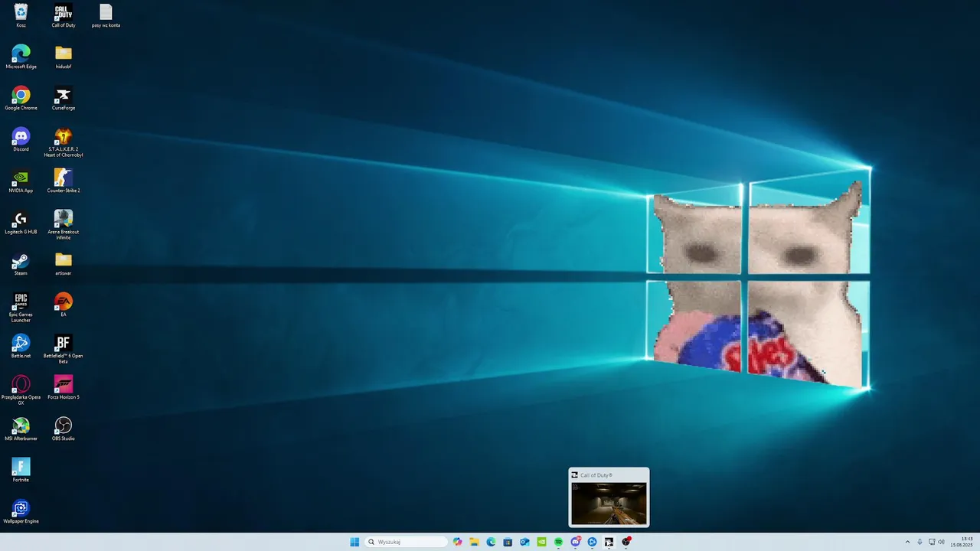Select the 'pasy wz konta' text file
Image resolution: width=980 pixels, height=551 pixels.
click(106, 15)
